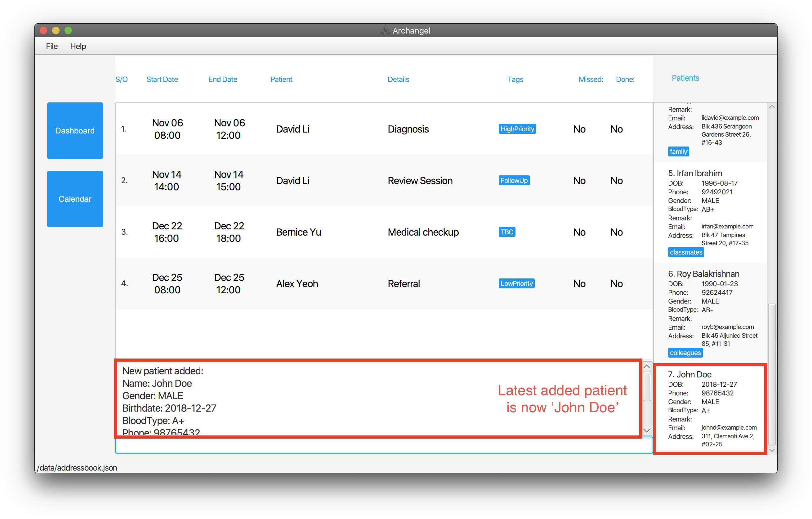812x519 pixels.
Task: Select the Review Session appointment
Action: pyautogui.click(x=384, y=181)
